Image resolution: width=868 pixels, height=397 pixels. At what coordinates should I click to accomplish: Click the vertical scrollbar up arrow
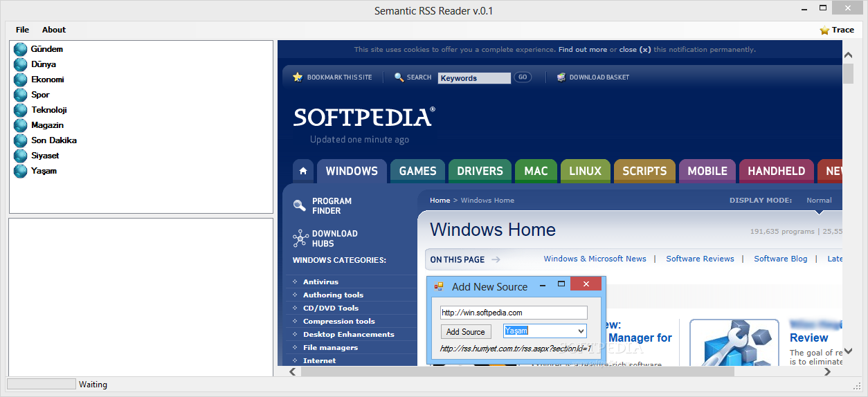click(x=848, y=55)
